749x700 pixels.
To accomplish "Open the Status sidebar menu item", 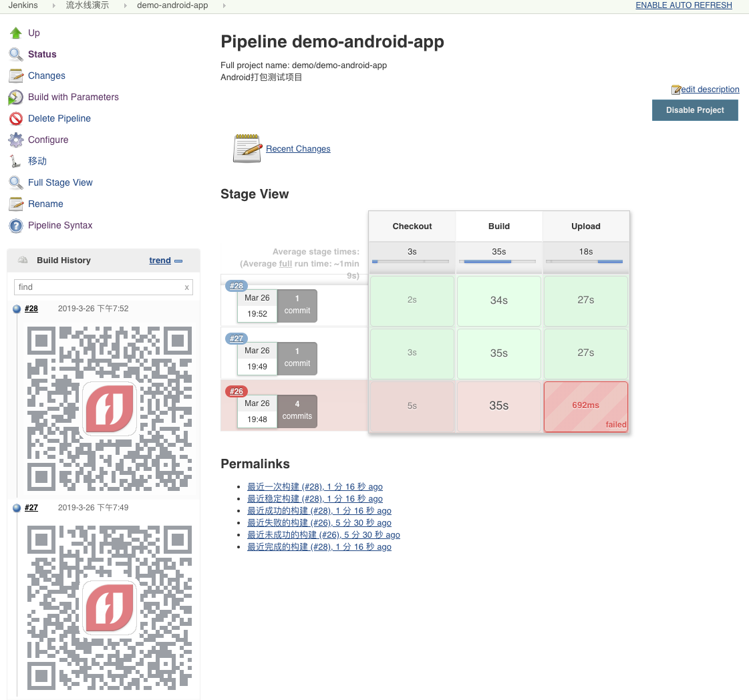I will pyautogui.click(x=42, y=54).
